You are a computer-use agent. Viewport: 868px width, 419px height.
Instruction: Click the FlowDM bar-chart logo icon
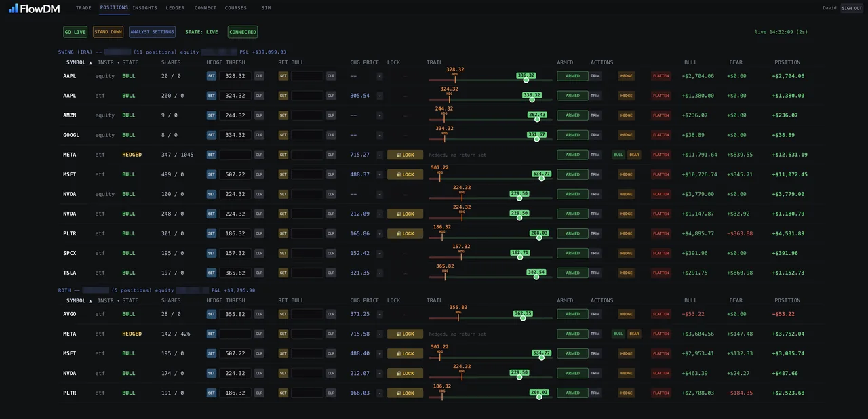[14, 8]
